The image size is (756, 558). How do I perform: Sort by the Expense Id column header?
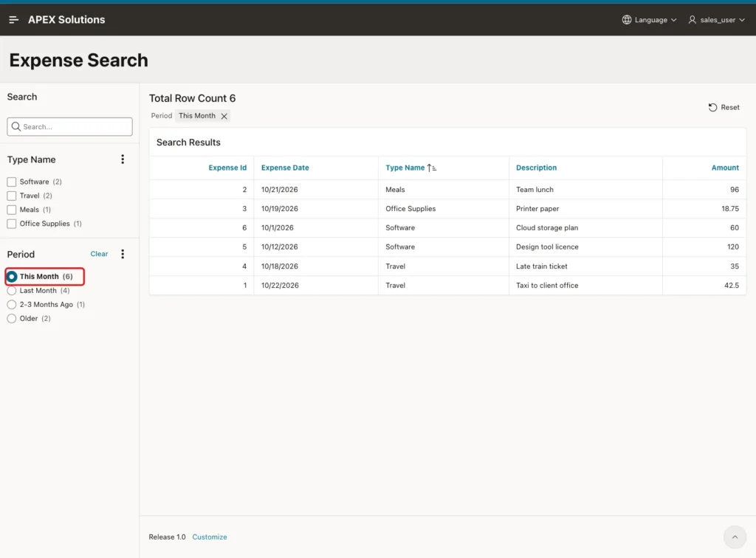(227, 168)
